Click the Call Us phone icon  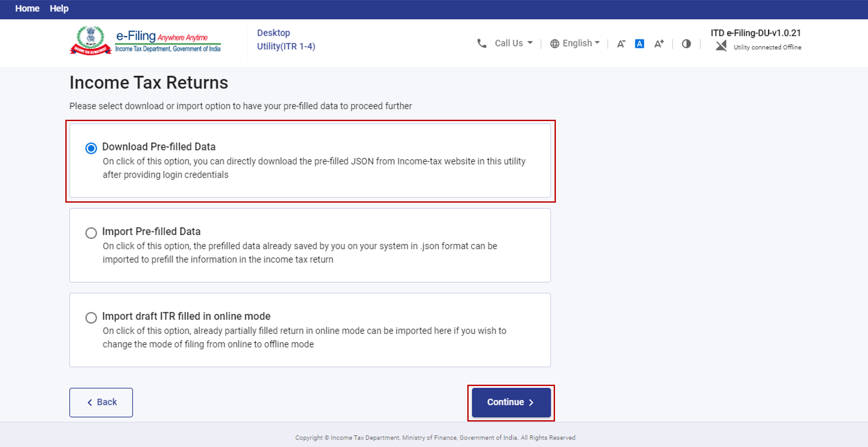pyautogui.click(x=482, y=43)
